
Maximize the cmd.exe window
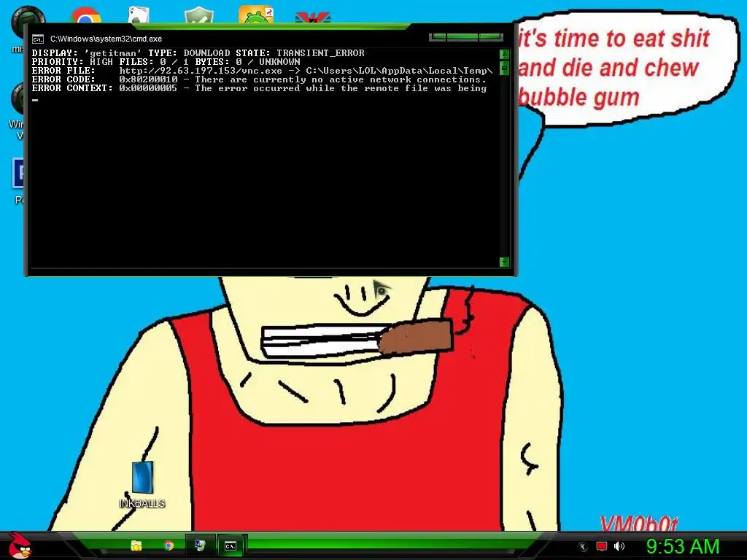tap(462, 36)
